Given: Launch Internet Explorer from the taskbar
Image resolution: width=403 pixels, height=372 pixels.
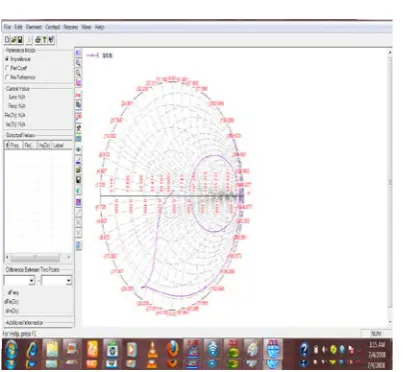Looking at the screenshot, I should pos(31,349).
